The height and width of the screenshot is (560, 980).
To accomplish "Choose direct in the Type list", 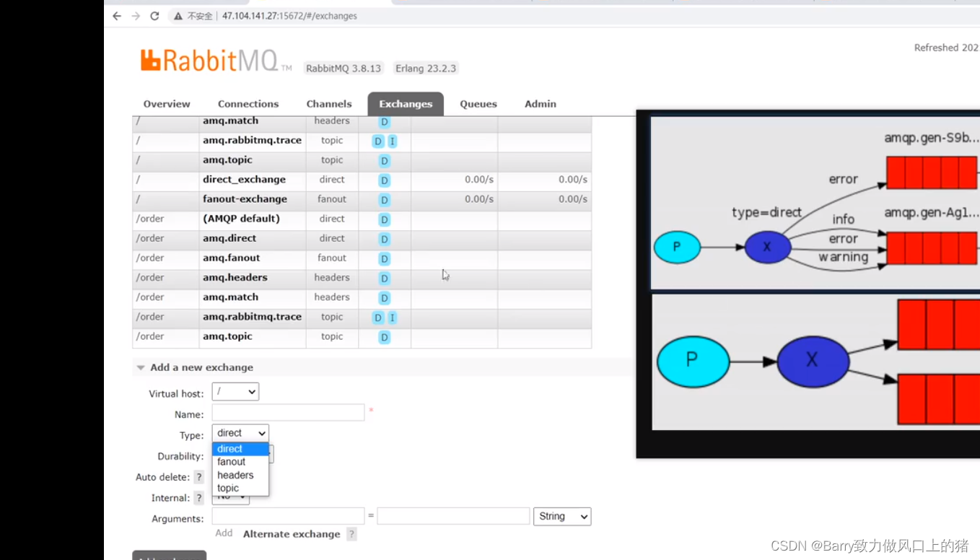I will (x=240, y=449).
